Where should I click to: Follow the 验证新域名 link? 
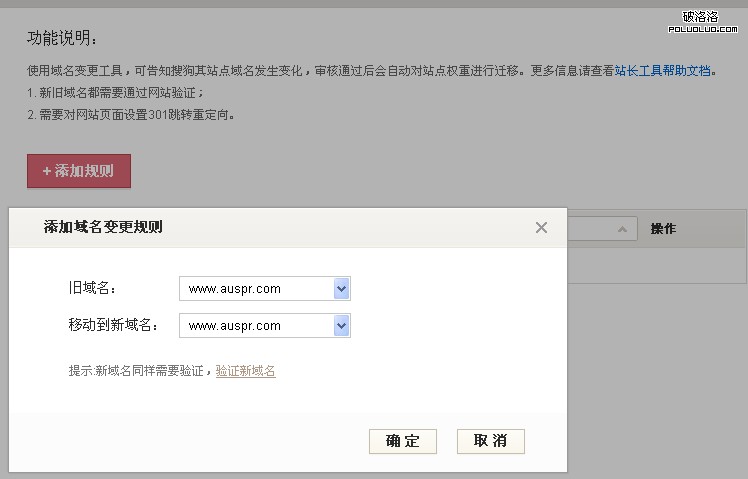tap(245, 371)
